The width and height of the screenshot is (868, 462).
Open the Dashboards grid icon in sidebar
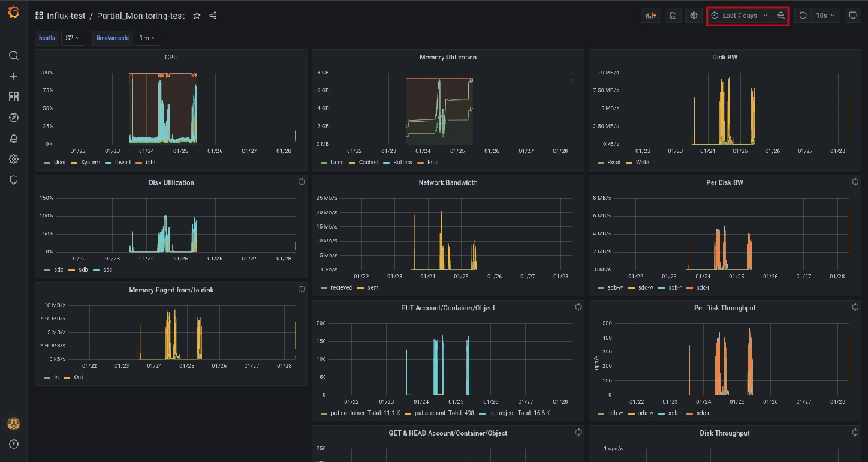(x=14, y=97)
